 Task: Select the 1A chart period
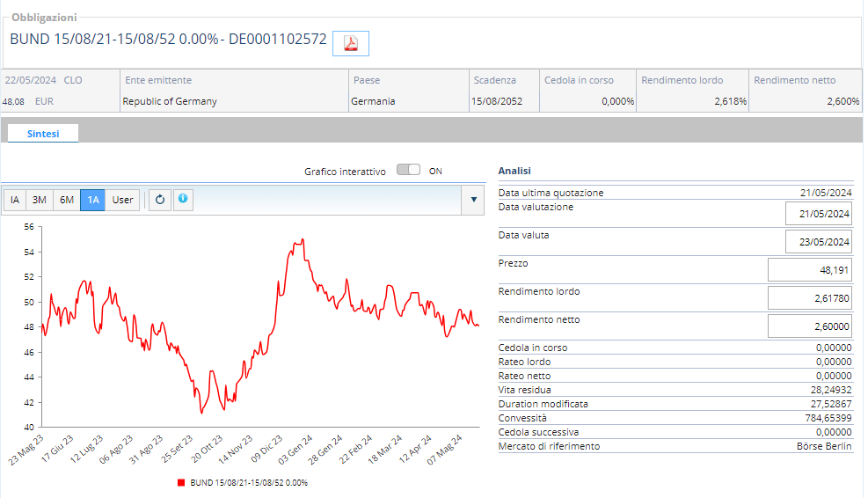[93, 200]
